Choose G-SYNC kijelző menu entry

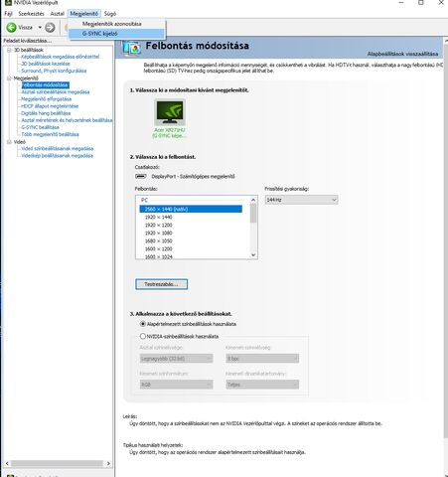click(x=116, y=34)
